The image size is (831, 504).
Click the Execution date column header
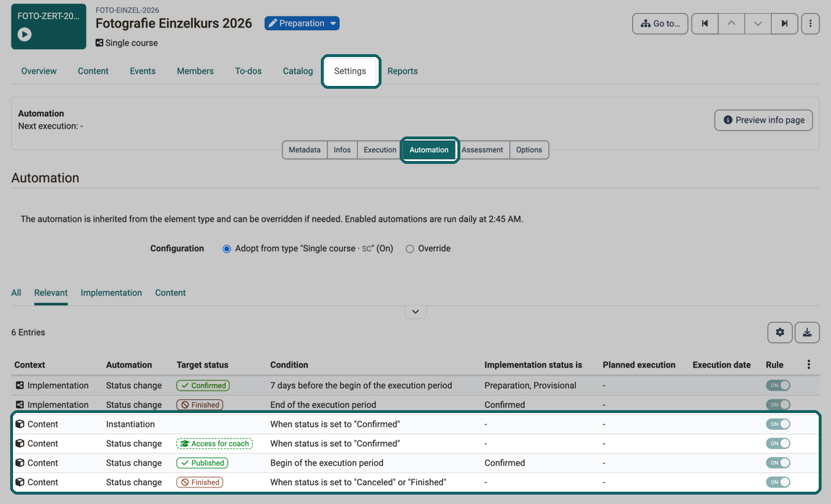[x=721, y=365]
